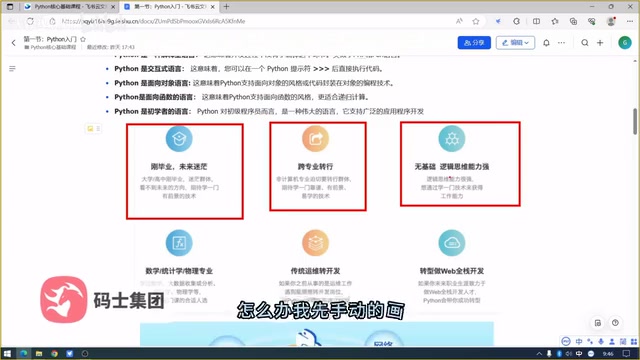Click the 刚毕业, 未来迷茫 graduation cap icon
This screenshot has width=640, height=360.
point(179,138)
